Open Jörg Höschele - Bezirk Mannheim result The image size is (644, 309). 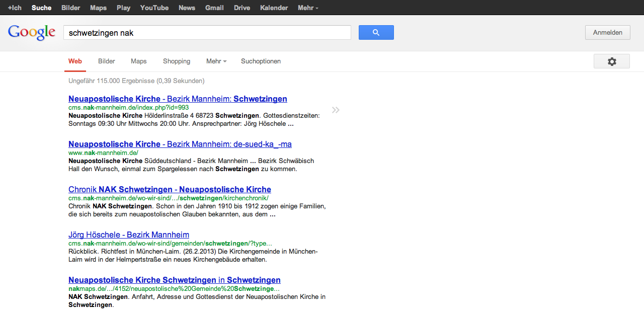(129, 235)
